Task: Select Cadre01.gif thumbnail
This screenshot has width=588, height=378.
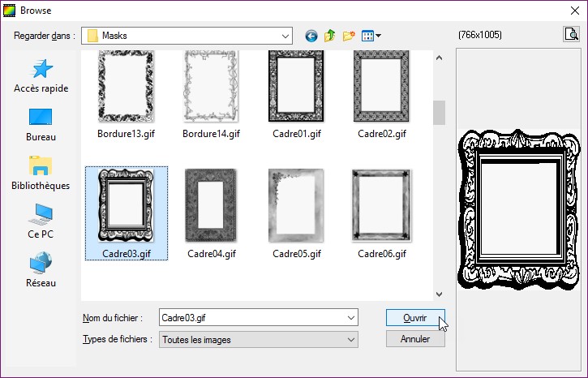Action: click(296, 86)
